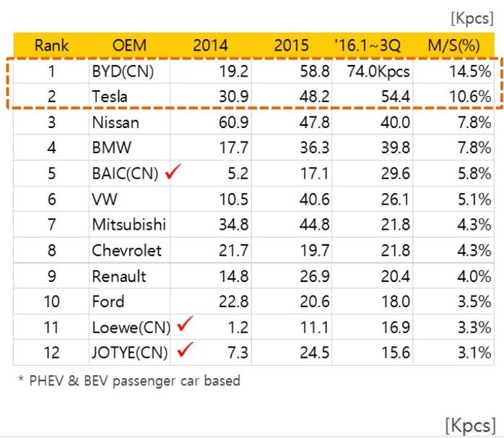The height and width of the screenshot is (438, 504).
Task: Click the Tesla OEM cell
Action: click(110, 96)
